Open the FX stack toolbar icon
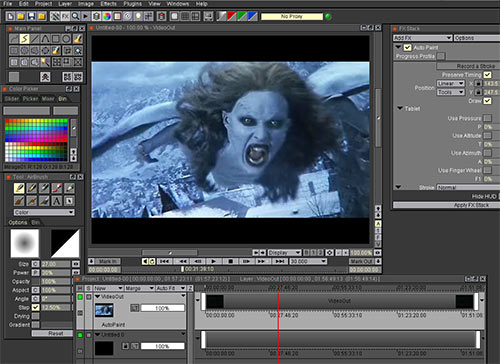 pyautogui.click(x=65, y=16)
